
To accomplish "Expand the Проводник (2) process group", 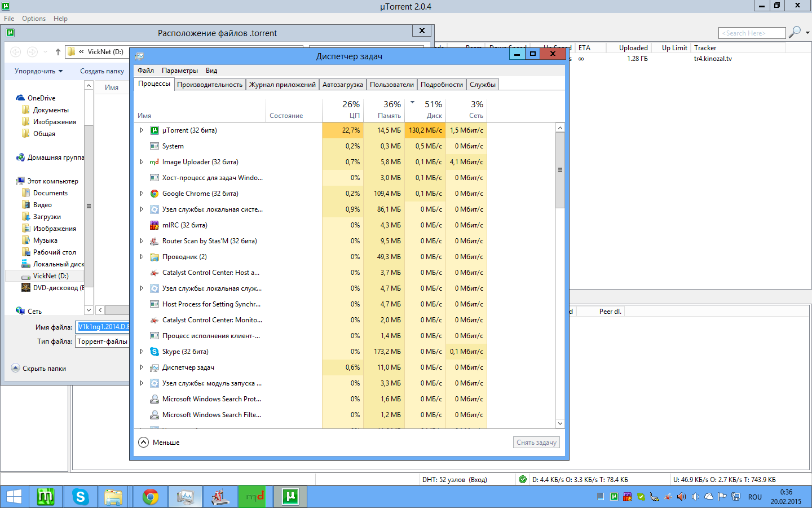I will tap(142, 257).
